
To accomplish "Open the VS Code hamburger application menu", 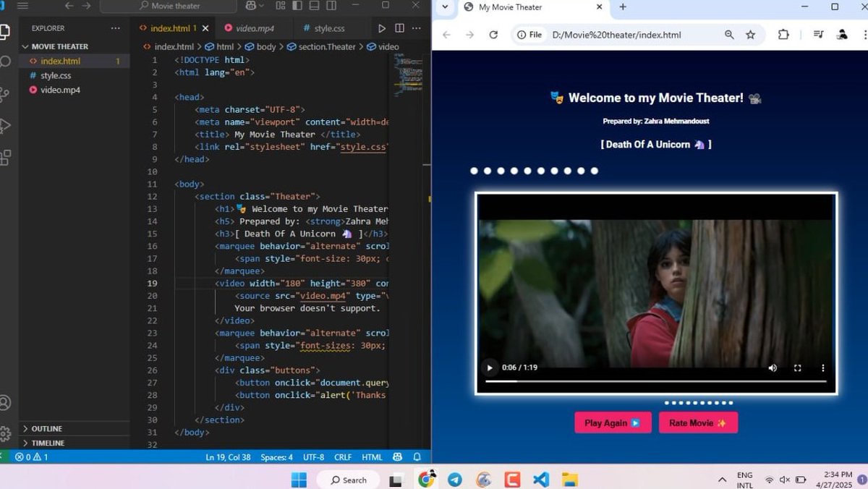I will (22, 6).
